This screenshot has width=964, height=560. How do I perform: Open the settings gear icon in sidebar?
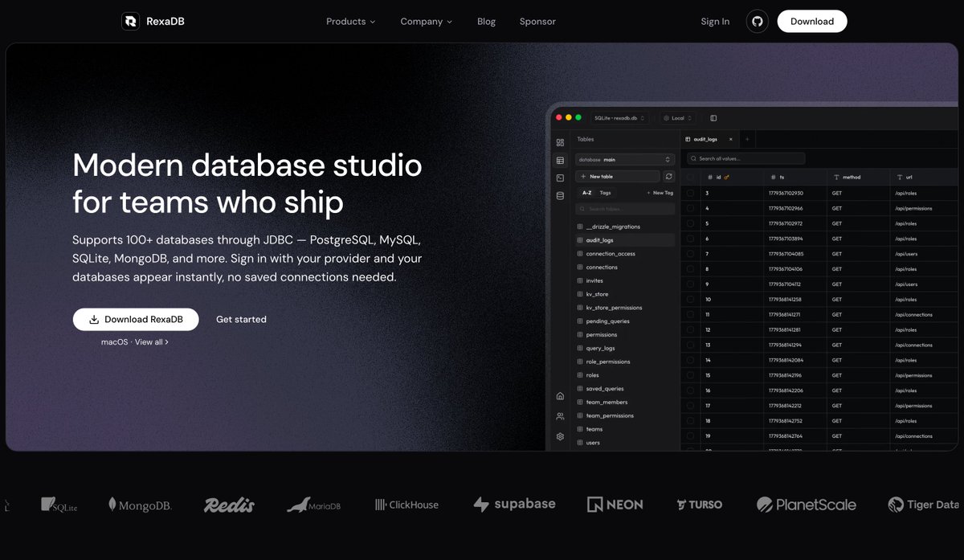(560, 437)
